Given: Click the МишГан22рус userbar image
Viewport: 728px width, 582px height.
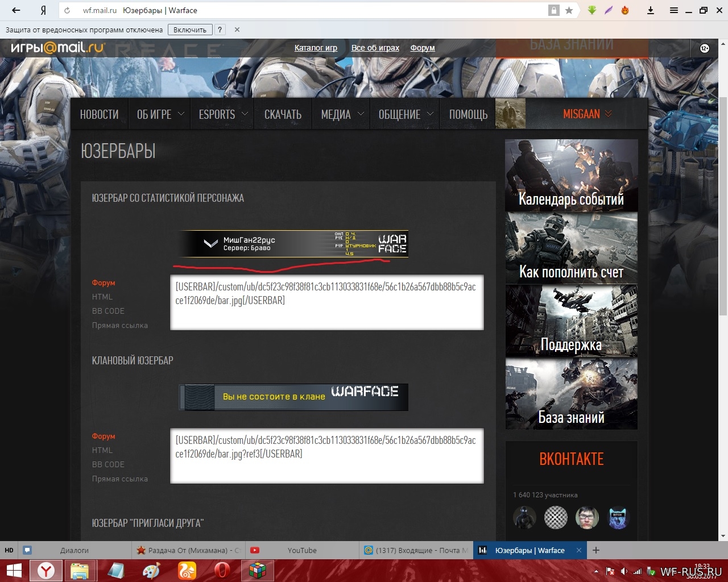Looking at the screenshot, I should click(x=293, y=244).
